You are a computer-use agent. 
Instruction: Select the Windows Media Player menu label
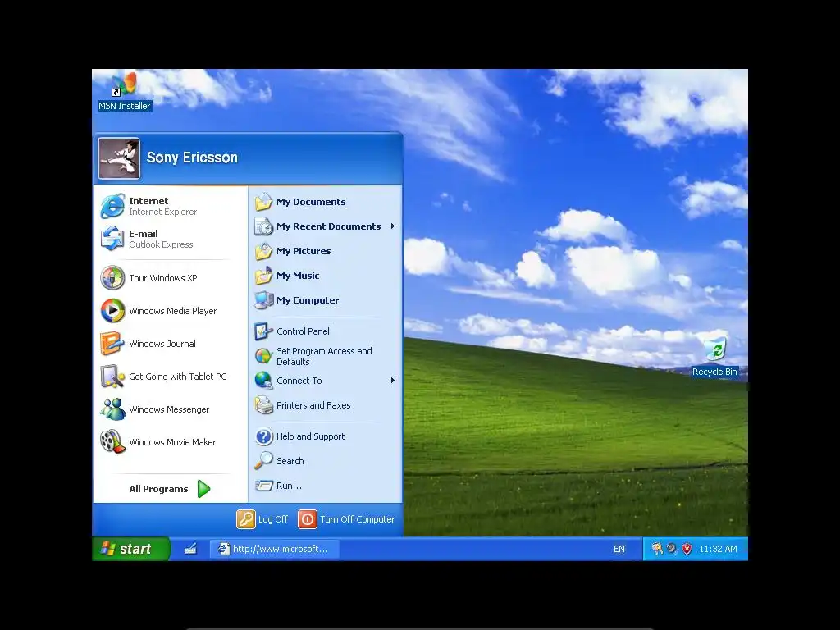coord(172,311)
